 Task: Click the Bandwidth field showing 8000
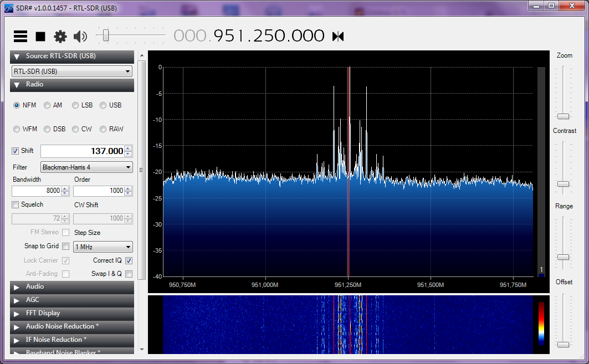[37, 191]
